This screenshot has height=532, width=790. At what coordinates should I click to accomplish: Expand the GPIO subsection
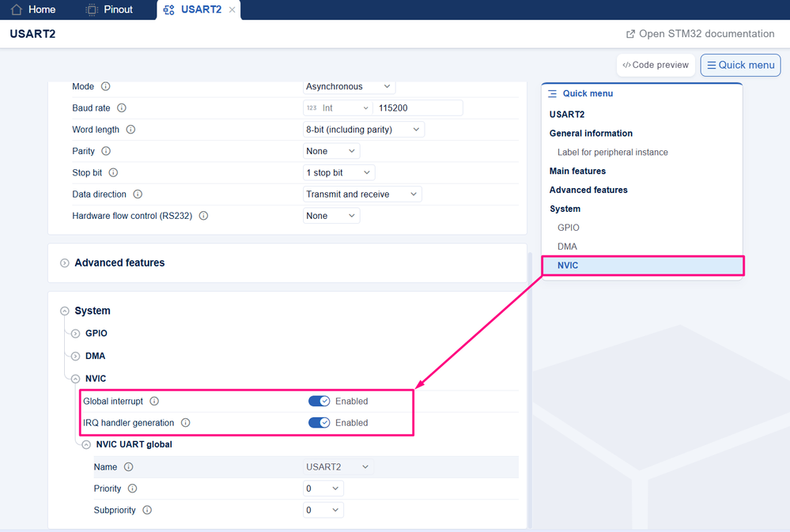[x=76, y=334]
